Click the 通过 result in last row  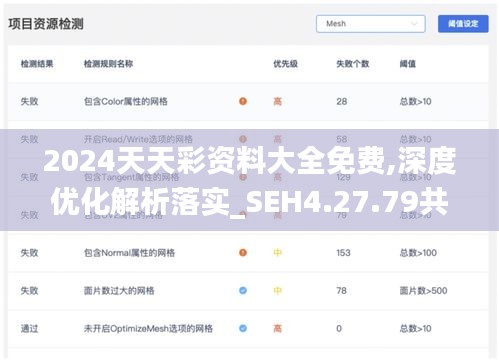point(29,329)
